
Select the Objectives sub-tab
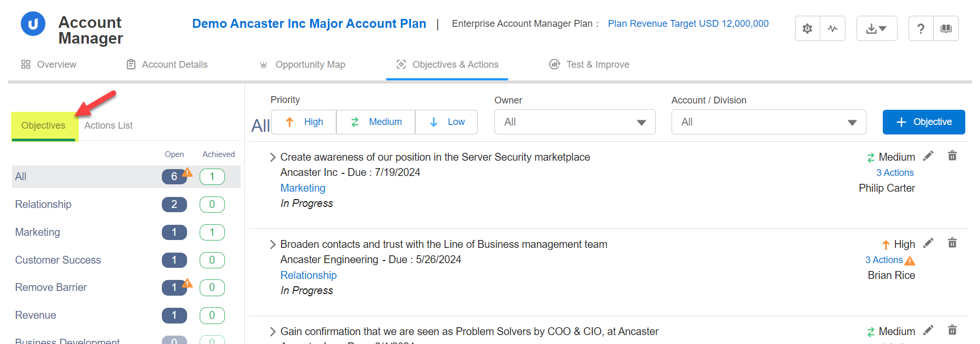coord(44,126)
